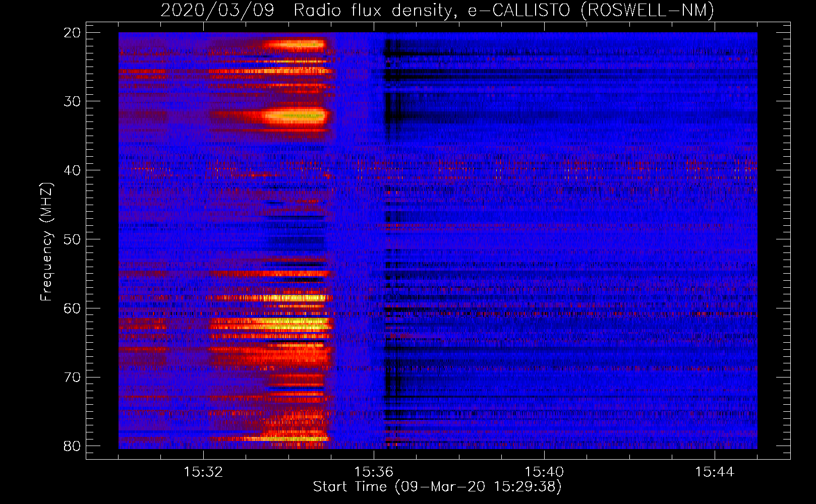This screenshot has width=816, height=504.
Task: Click the bright yellow burst near 32 MHz
Action: 295,116
